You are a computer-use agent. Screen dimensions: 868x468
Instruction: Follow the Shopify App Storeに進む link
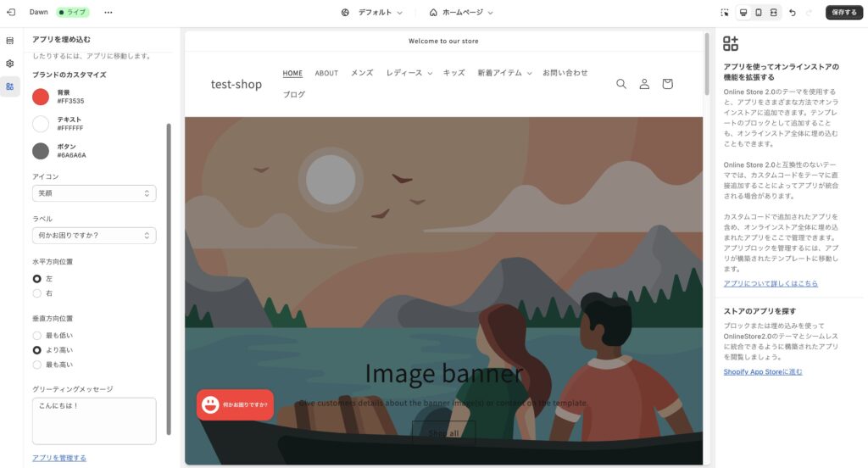(762, 371)
